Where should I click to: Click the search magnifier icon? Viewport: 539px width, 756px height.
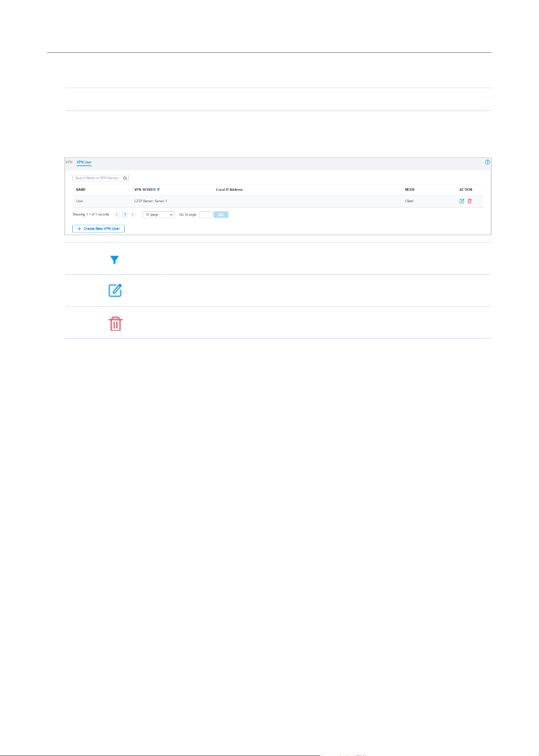[125, 178]
